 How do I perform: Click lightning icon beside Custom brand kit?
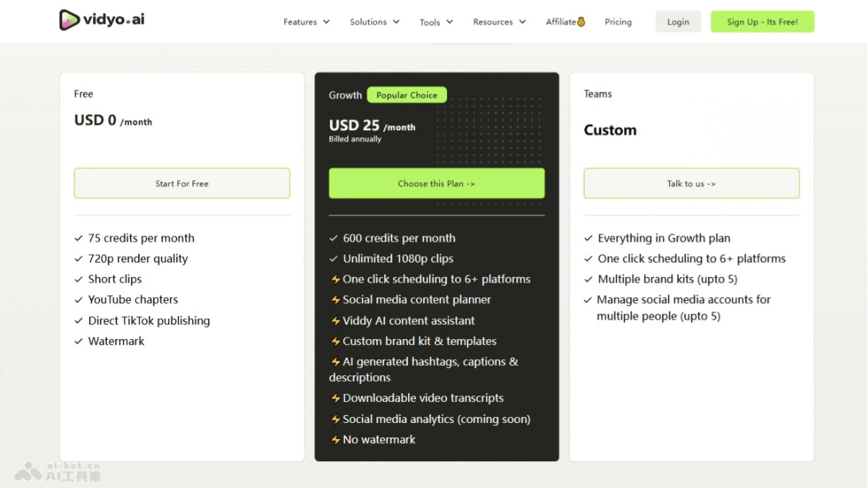(x=336, y=341)
